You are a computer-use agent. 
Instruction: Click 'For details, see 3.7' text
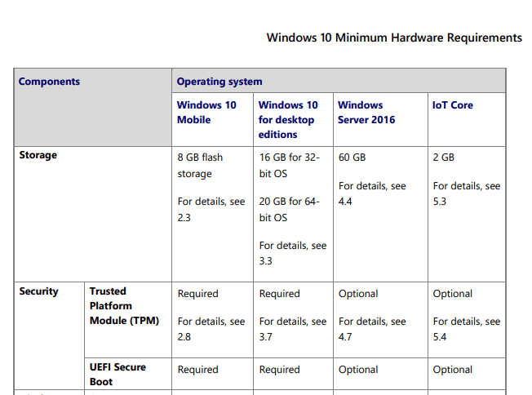pyautogui.click(x=293, y=329)
